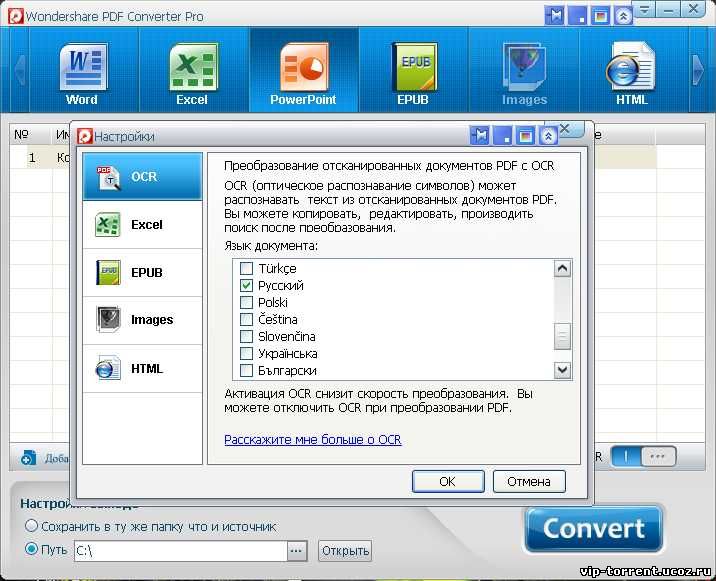Click the small square icon in the main title bar

click(578, 16)
